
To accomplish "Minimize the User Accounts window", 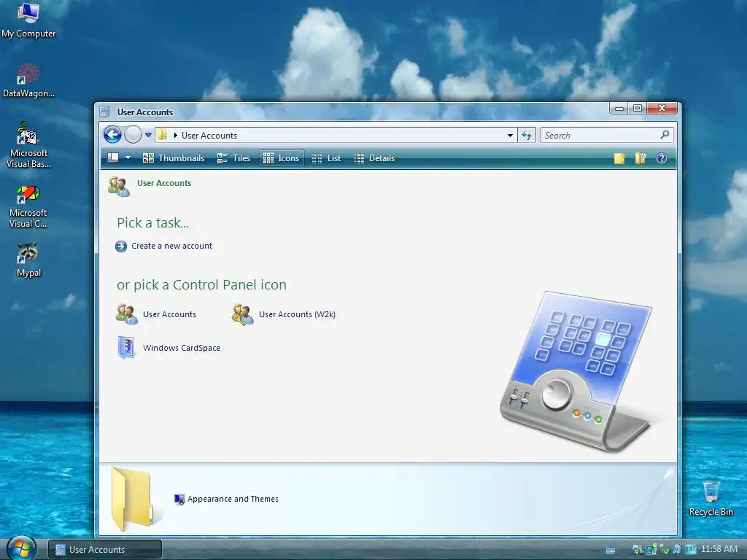I will coord(619,108).
